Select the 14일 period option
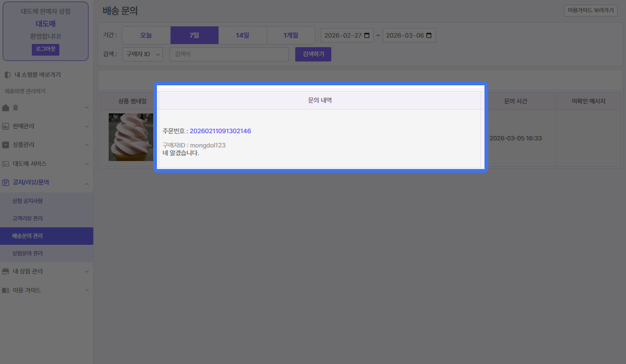This screenshot has height=364, width=626. tap(242, 35)
